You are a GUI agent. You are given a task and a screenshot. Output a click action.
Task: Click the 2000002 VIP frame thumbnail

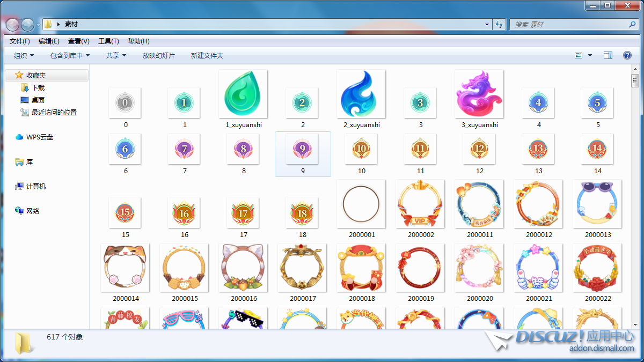[420, 204]
